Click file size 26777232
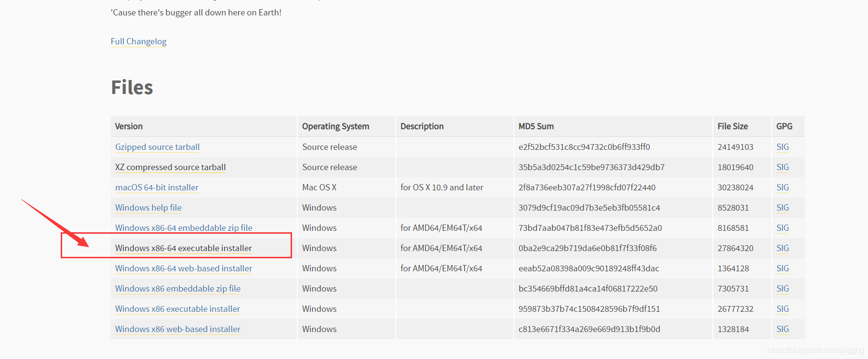This screenshot has width=868, height=359. tap(735, 309)
